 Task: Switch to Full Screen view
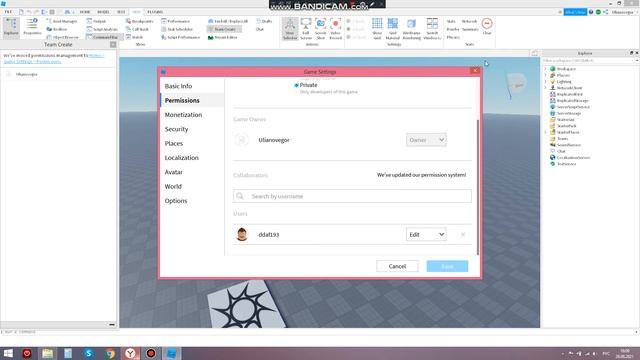[306, 29]
